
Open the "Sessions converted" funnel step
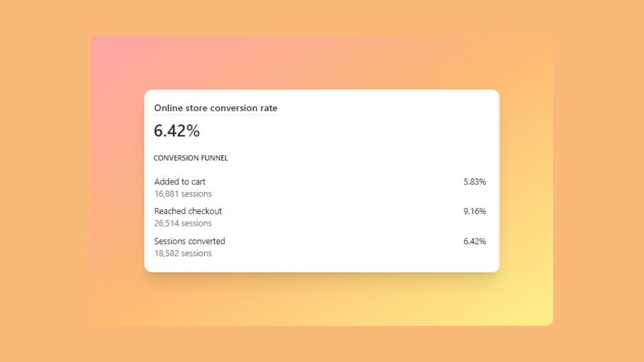coord(189,241)
